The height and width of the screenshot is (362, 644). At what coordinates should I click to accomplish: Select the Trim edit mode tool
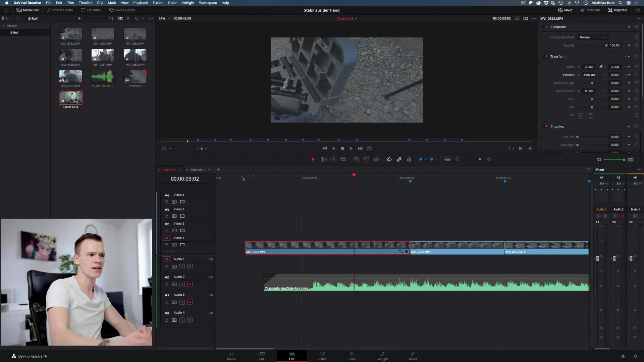323,160
